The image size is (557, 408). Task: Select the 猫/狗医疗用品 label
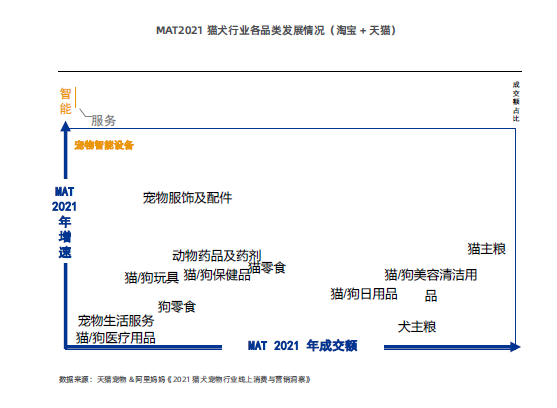coord(115,337)
